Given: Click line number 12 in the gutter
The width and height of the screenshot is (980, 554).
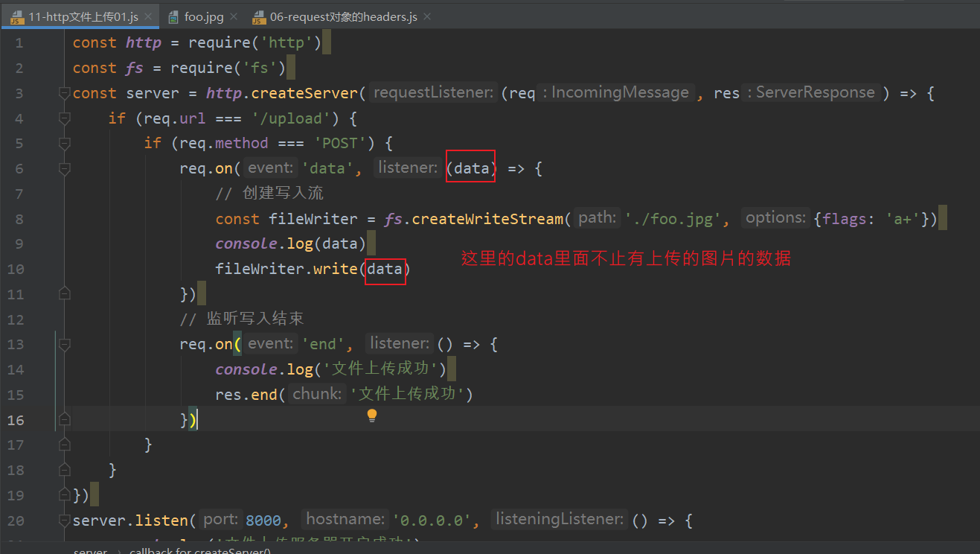Looking at the screenshot, I should (16, 319).
